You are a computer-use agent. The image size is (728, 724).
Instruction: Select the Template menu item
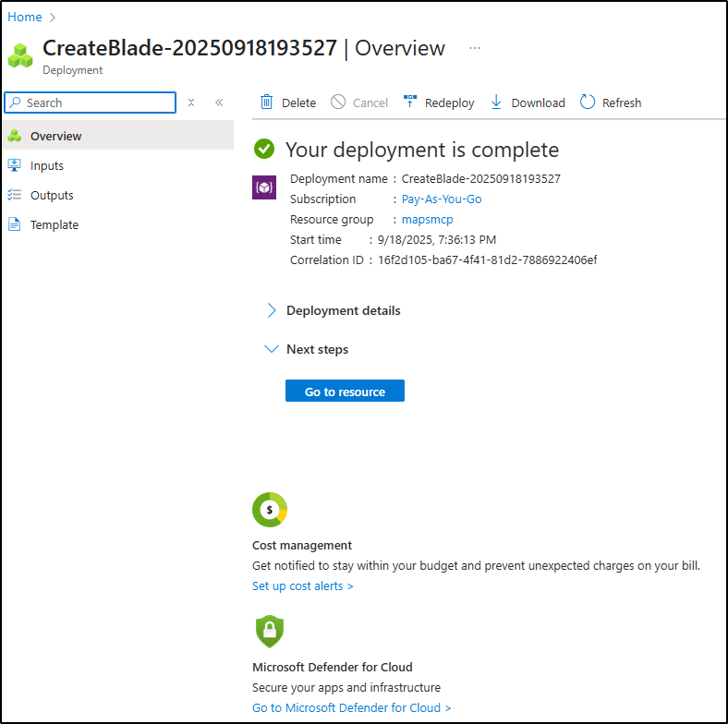click(x=55, y=224)
